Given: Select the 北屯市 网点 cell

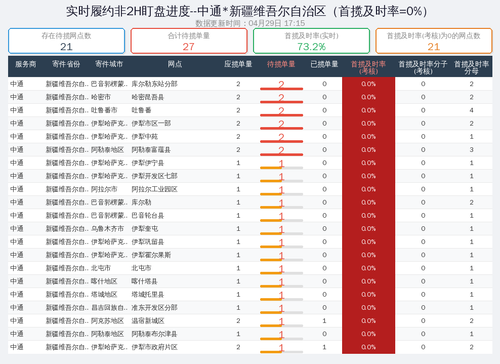Looking at the screenshot, I should [141, 268].
